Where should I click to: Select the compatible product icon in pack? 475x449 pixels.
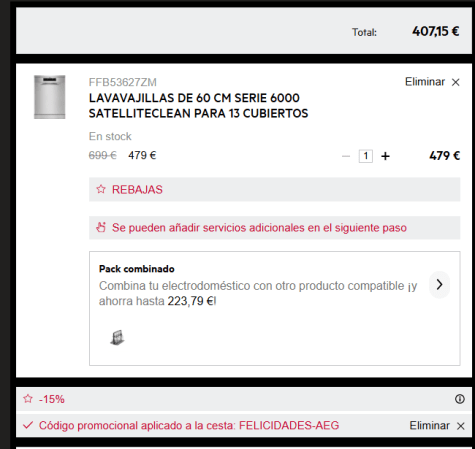(x=117, y=337)
